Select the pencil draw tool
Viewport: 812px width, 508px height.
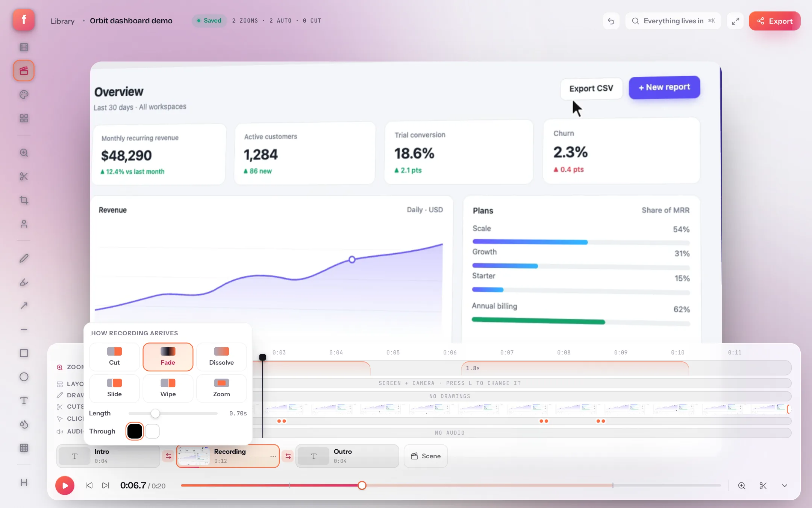[24, 259]
